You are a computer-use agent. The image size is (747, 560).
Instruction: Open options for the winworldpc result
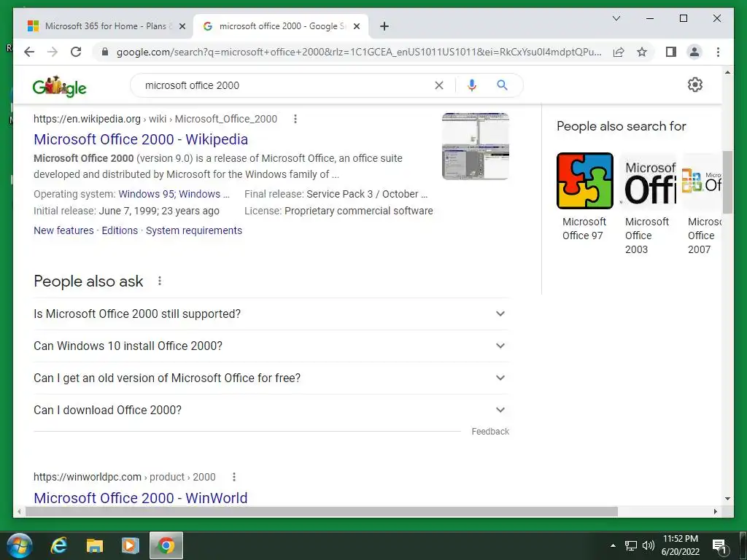pyautogui.click(x=234, y=477)
